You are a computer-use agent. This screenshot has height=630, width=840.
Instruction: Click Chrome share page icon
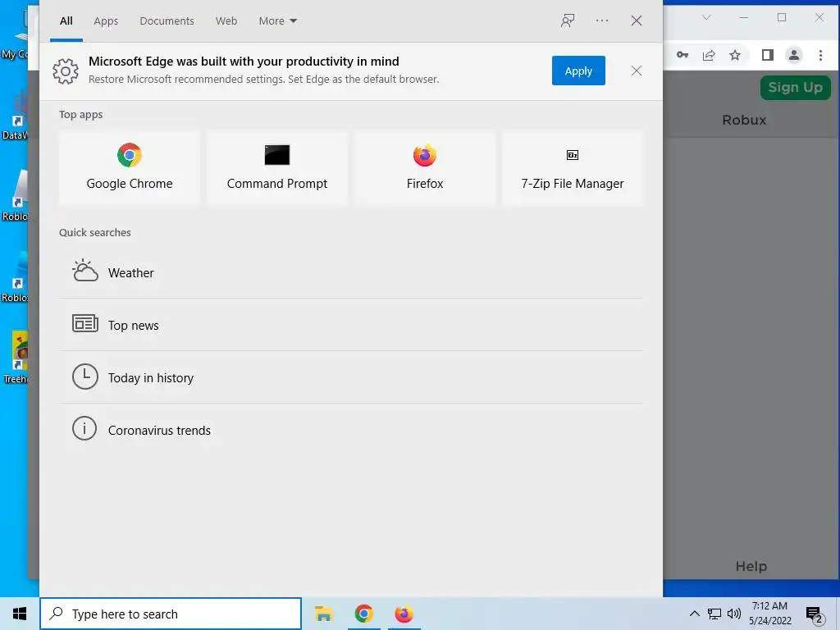[x=709, y=55]
